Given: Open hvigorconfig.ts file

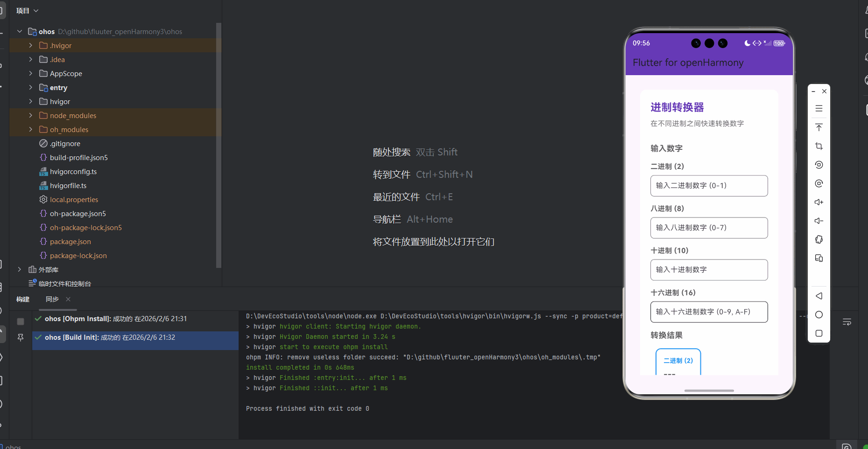Looking at the screenshot, I should click(73, 172).
